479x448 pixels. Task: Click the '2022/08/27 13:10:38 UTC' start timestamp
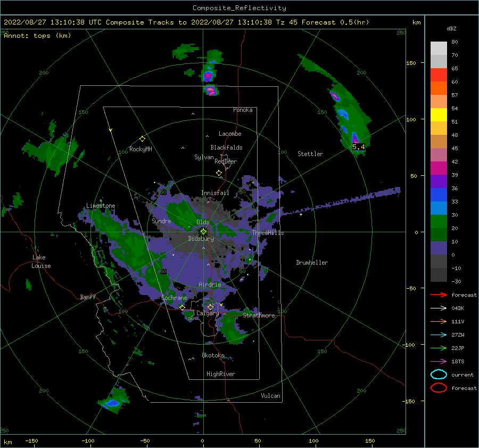(53, 22)
